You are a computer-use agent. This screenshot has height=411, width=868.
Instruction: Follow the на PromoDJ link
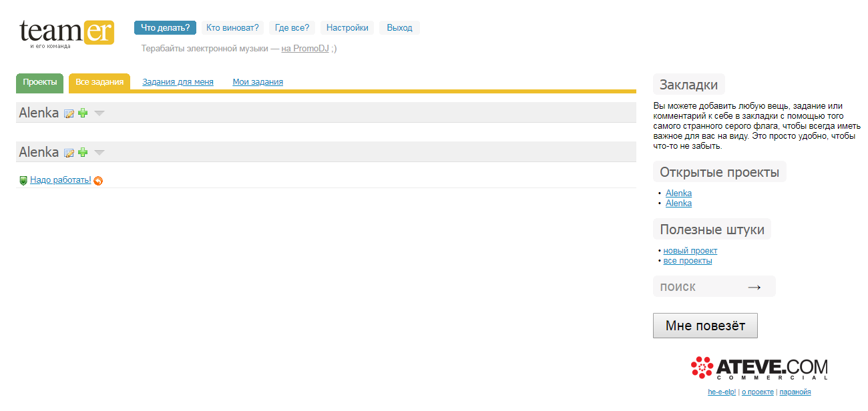(x=305, y=48)
